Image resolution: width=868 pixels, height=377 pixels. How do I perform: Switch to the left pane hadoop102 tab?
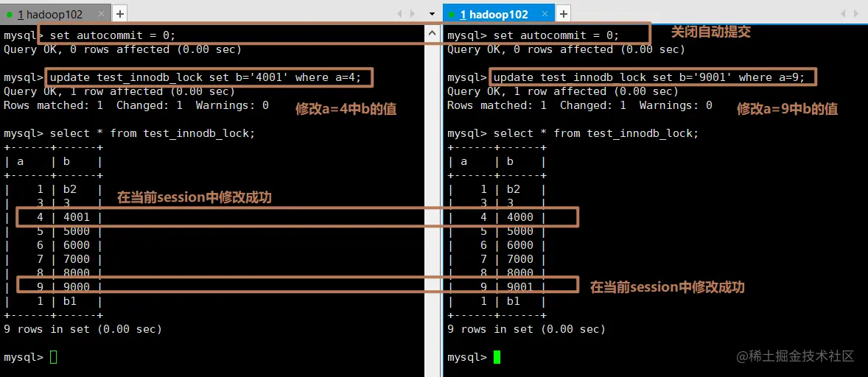pos(55,13)
